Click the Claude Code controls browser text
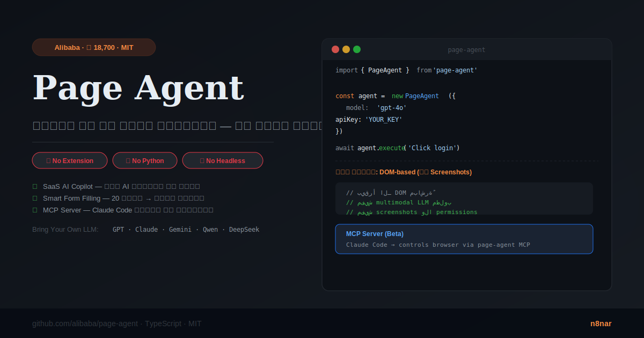644x338 pixels. 438,245
